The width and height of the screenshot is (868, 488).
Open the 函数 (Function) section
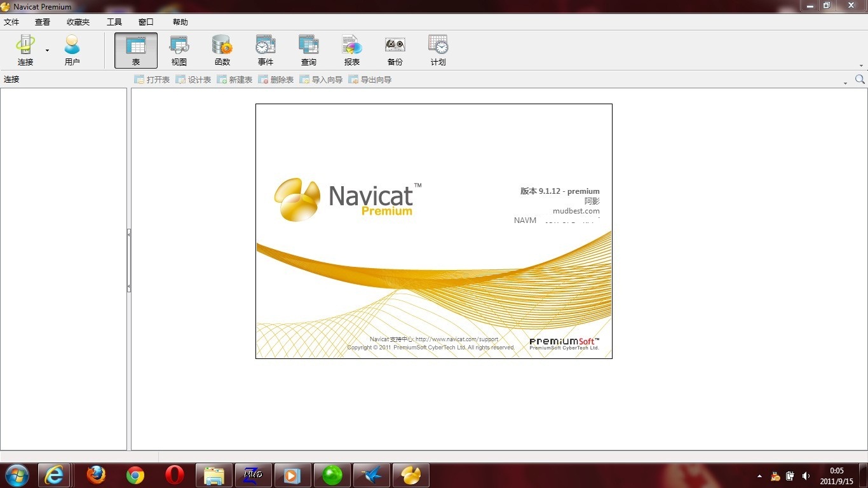point(222,50)
